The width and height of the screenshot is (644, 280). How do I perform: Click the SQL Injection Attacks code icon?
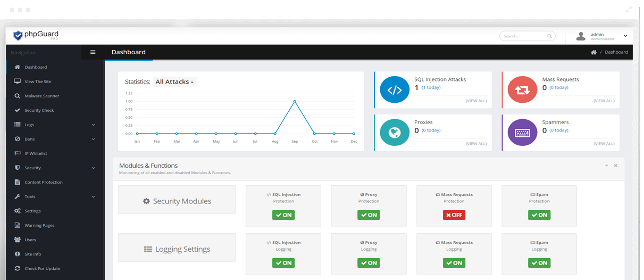(395, 90)
